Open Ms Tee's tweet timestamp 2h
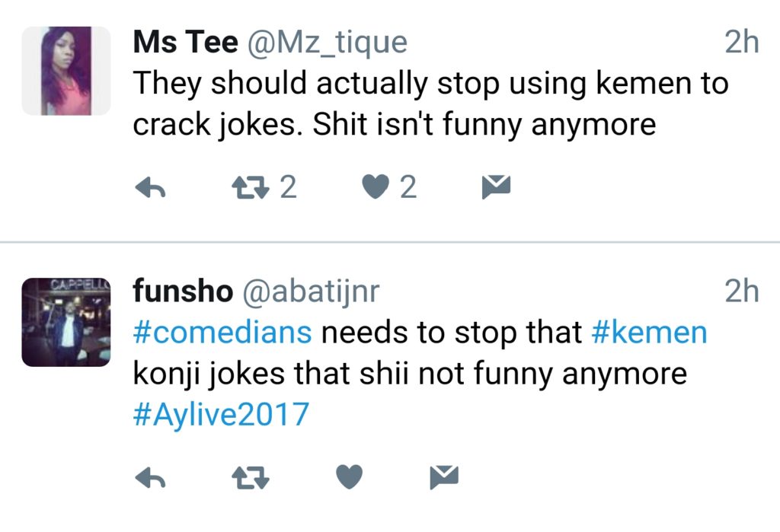Screen dimensions: 780x532 741,43
